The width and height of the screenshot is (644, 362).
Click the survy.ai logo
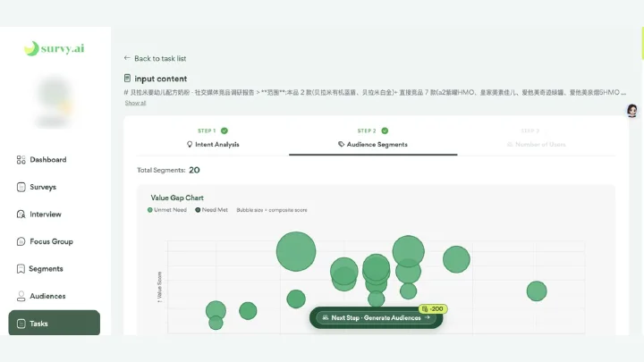(x=55, y=48)
